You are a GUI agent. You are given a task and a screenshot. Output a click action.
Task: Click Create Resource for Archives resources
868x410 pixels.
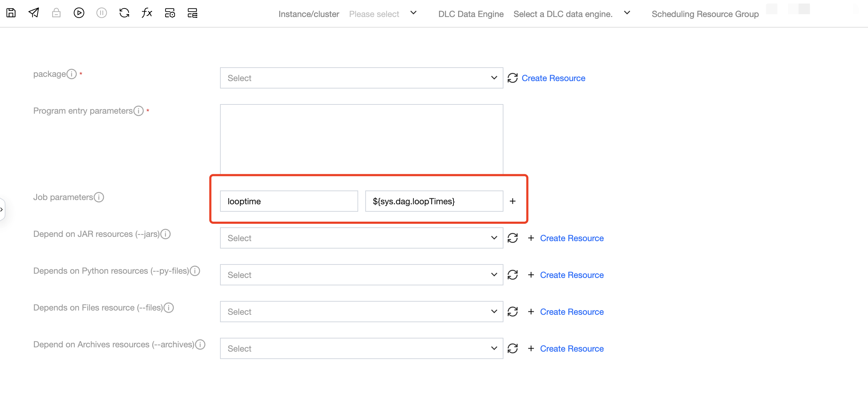(x=571, y=348)
